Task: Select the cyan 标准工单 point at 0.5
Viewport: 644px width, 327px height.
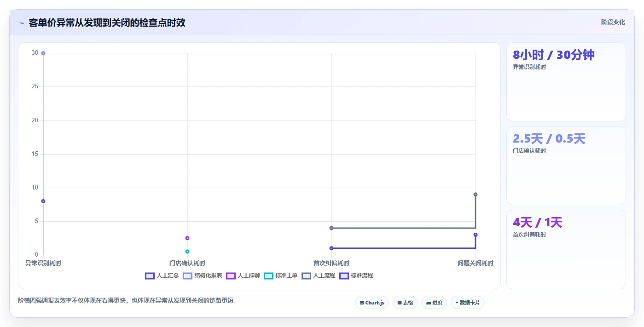Action: coord(187,252)
